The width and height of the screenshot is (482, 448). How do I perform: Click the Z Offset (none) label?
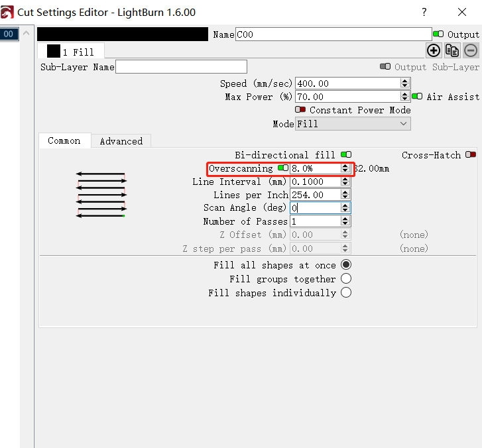(414, 235)
